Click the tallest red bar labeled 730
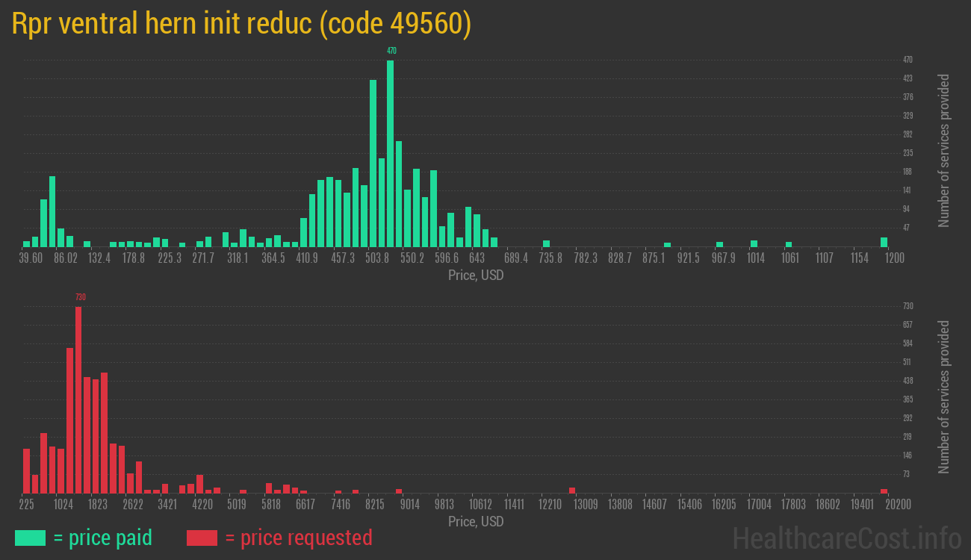Viewport: 971px width, 560px height. click(78, 399)
